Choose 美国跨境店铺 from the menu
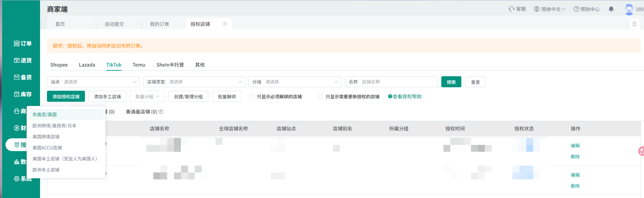 pyautogui.click(x=66, y=137)
